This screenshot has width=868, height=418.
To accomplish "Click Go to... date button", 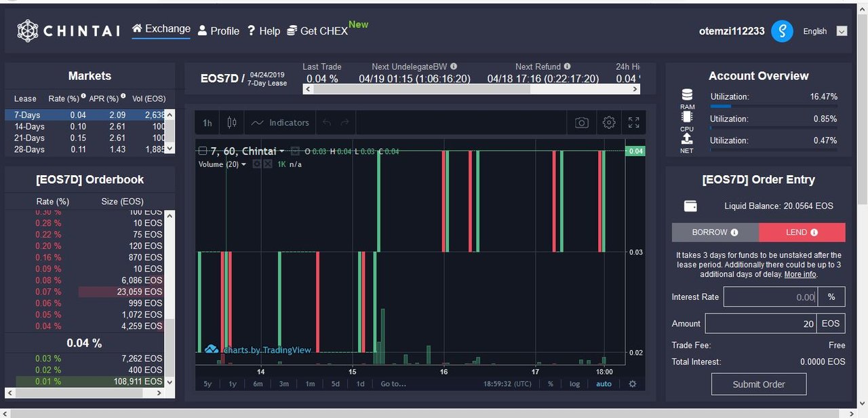I will (x=393, y=384).
